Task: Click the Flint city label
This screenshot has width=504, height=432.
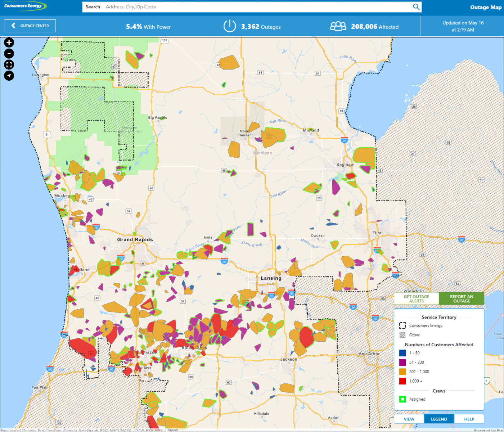Action: (x=377, y=233)
